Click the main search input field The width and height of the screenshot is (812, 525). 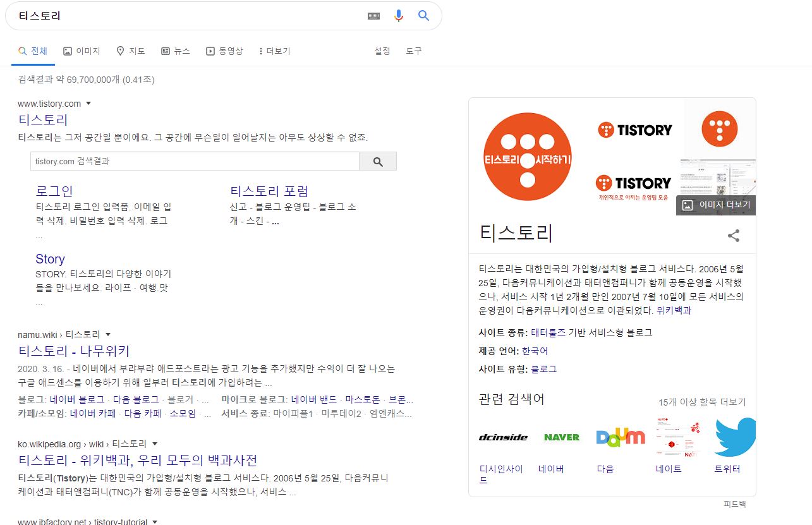tap(190, 16)
